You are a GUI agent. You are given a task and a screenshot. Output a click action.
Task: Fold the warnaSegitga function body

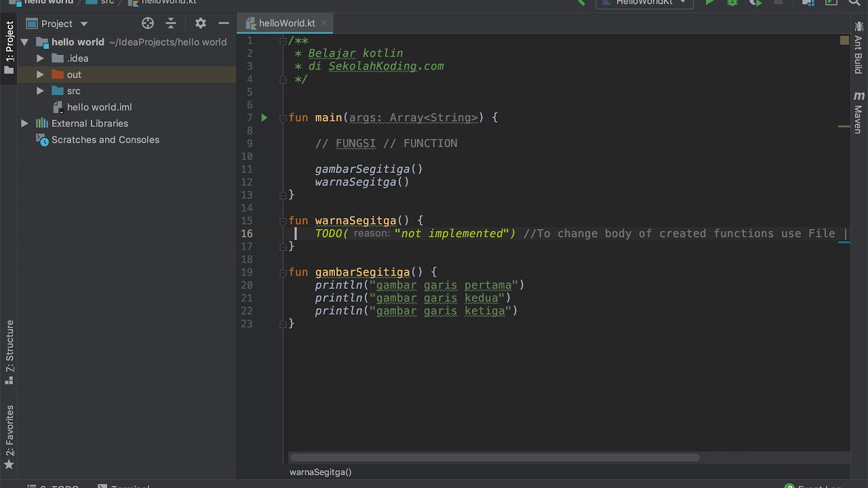click(283, 221)
